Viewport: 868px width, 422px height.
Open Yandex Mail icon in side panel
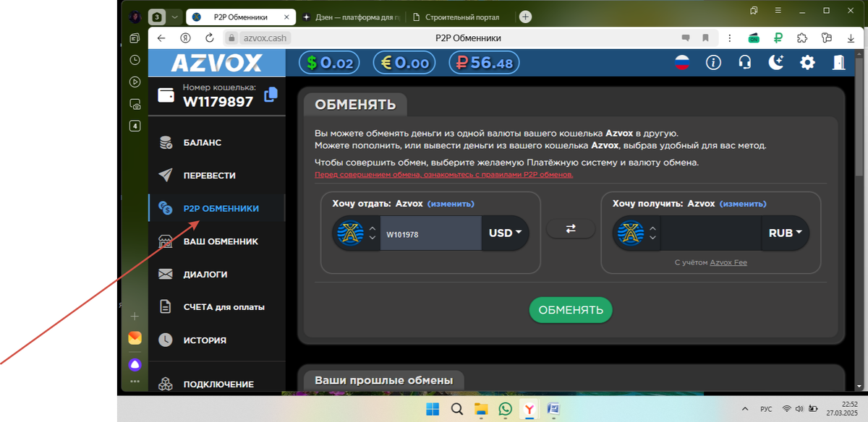pyautogui.click(x=135, y=337)
